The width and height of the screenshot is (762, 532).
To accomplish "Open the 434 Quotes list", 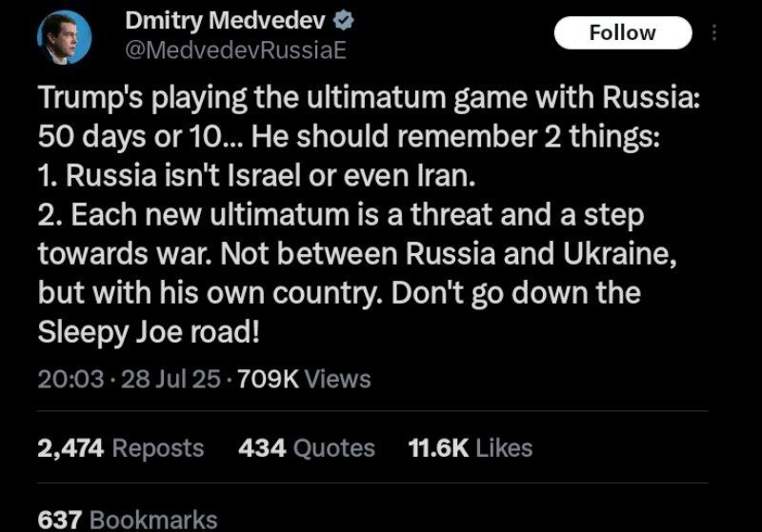I will 306,447.
